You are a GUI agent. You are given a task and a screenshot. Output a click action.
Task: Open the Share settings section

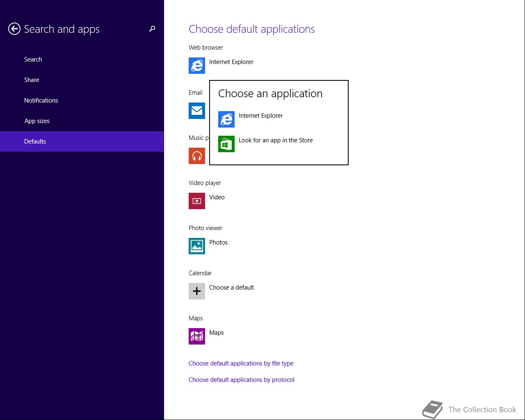pos(82,80)
